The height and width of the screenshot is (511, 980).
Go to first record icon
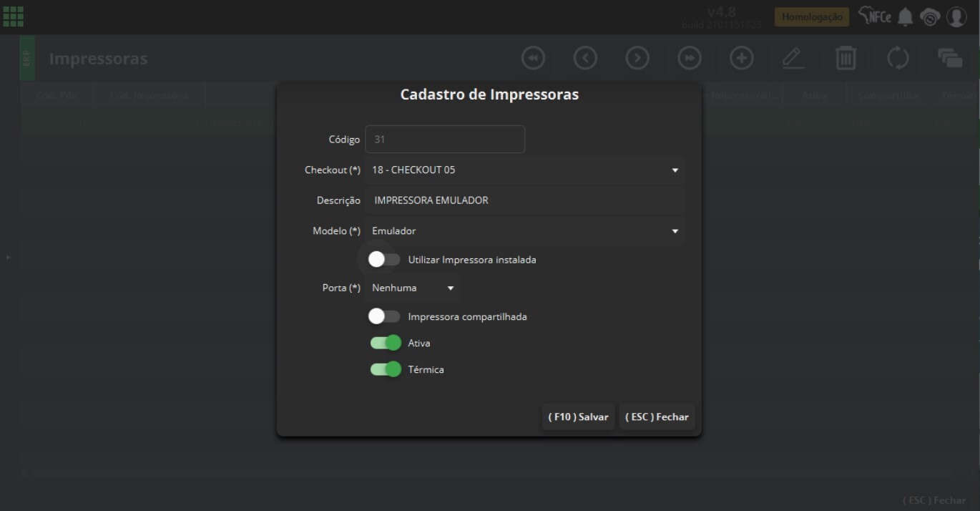point(533,59)
